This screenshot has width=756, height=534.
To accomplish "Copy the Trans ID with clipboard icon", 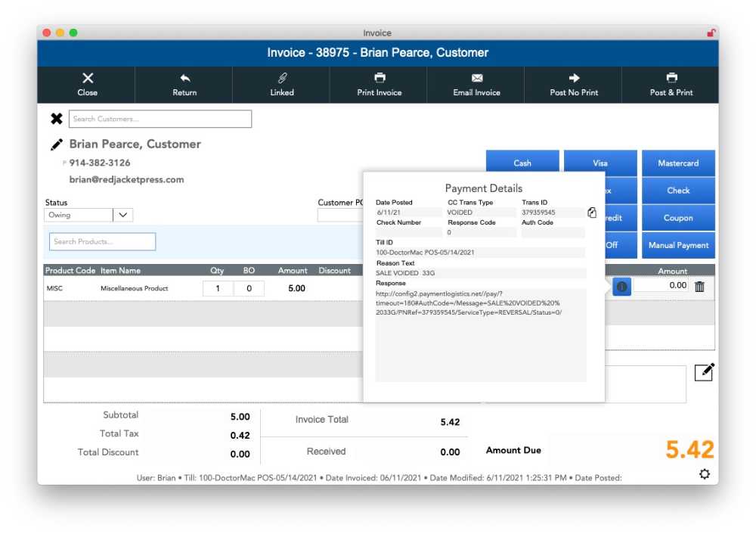I will coord(592,213).
